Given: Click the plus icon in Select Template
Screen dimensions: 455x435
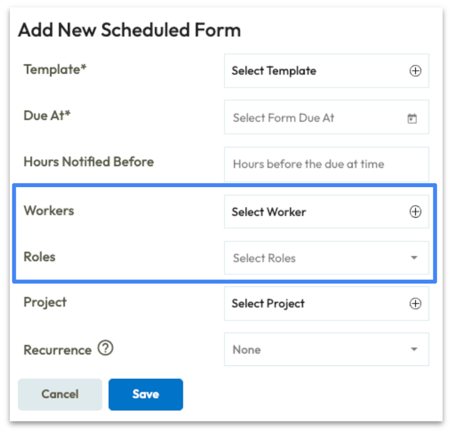Looking at the screenshot, I should point(415,71).
